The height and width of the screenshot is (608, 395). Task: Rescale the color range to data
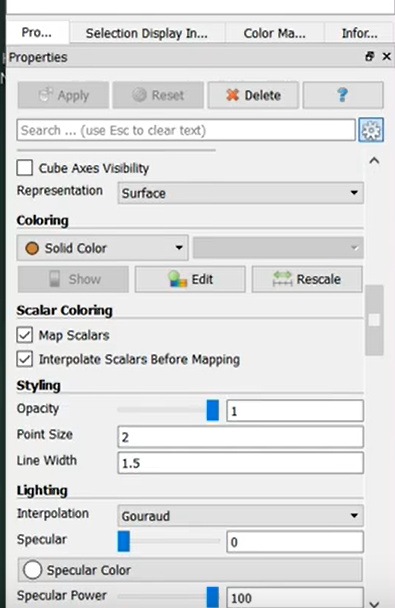tap(307, 279)
